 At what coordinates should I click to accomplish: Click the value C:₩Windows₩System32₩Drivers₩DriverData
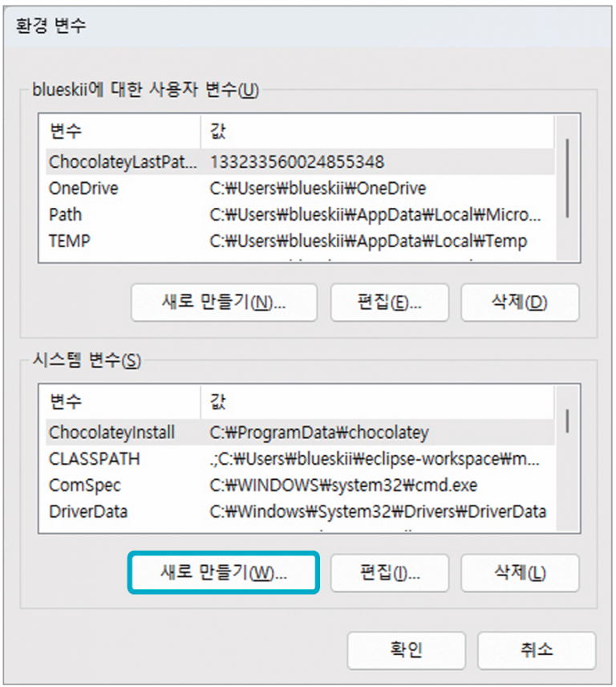point(378,511)
